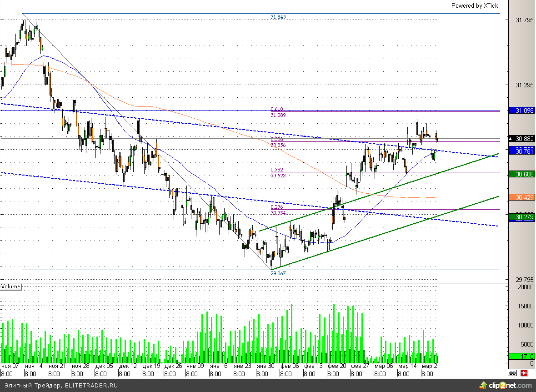Click the green 1710 volume value label

pos(521,357)
